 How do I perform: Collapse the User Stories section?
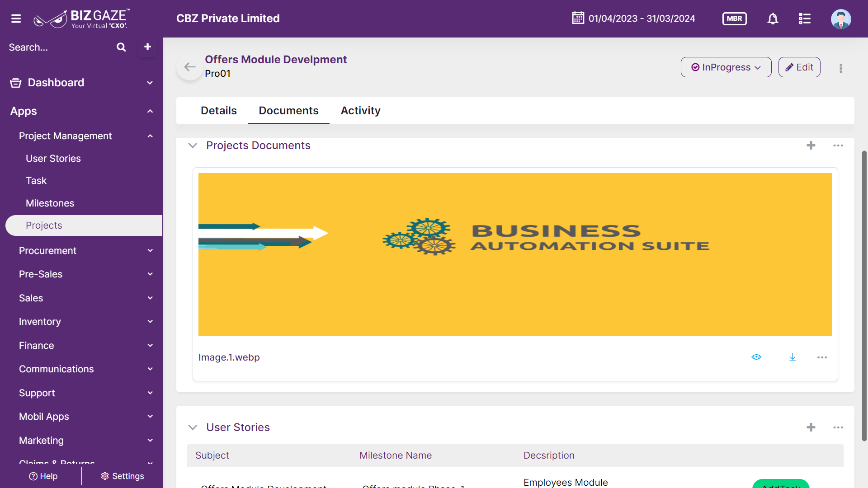click(193, 427)
